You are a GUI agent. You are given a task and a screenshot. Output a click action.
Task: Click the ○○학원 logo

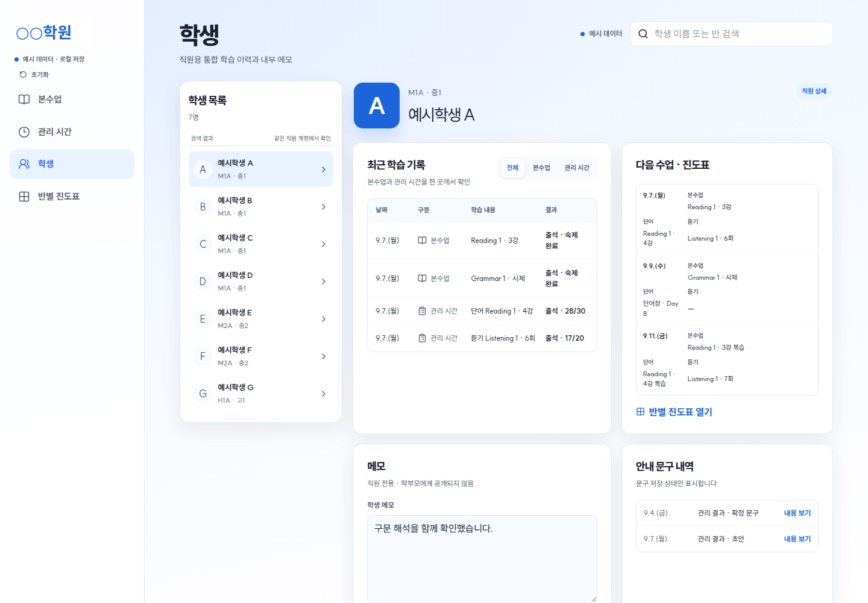[43, 33]
